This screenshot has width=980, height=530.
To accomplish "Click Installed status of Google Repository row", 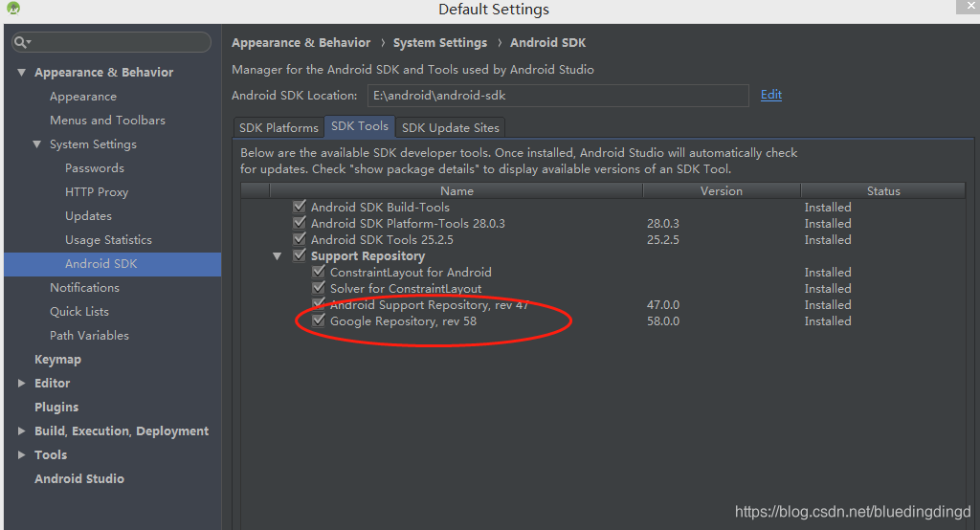I will tap(828, 320).
